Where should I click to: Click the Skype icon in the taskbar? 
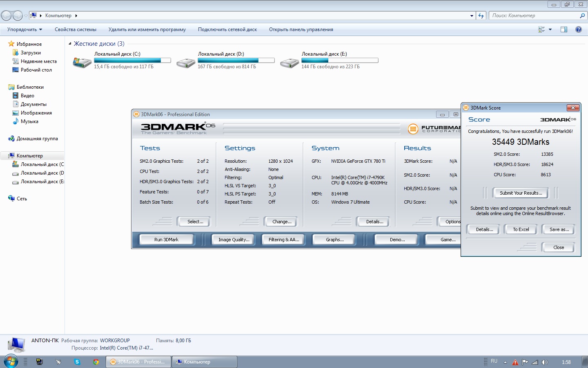tap(77, 362)
